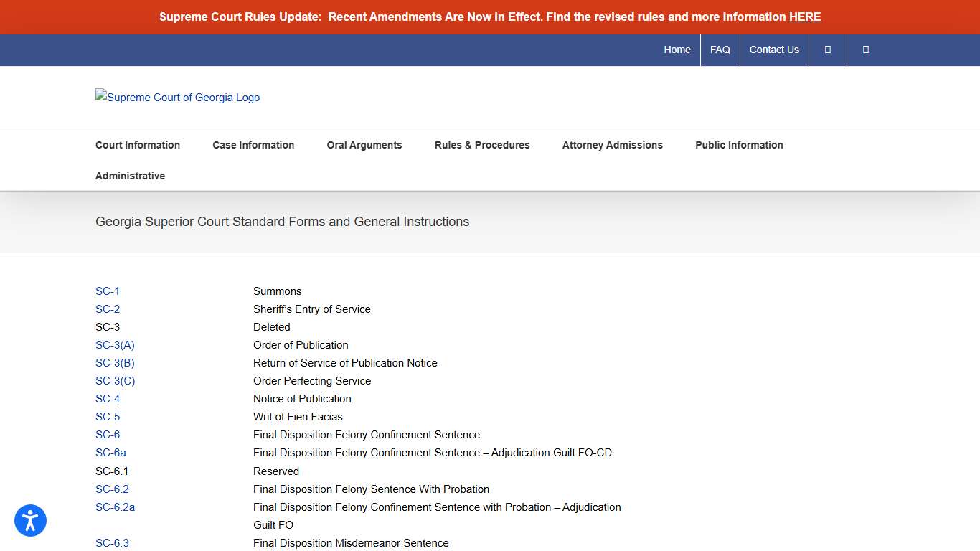Open the FAQ page

[720, 50]
